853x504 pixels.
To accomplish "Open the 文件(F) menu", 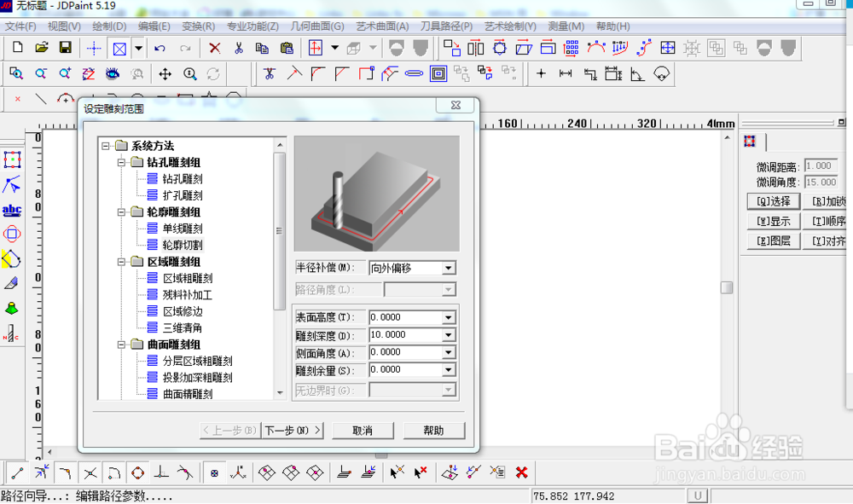I will (20, 26).
